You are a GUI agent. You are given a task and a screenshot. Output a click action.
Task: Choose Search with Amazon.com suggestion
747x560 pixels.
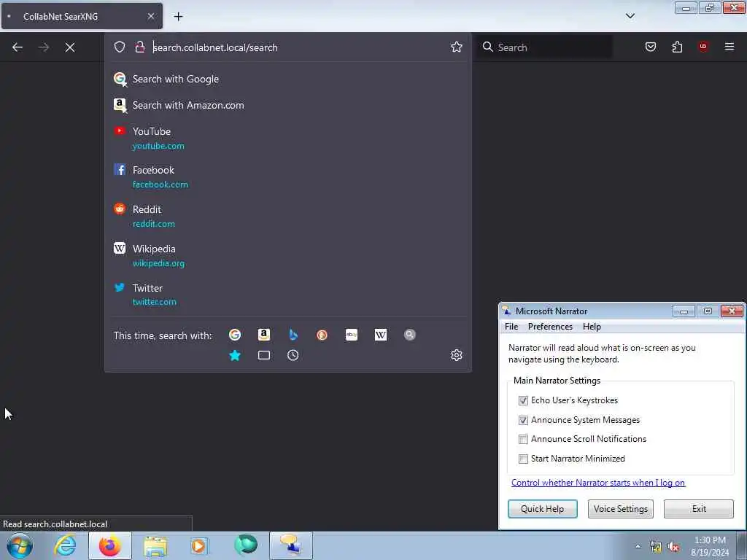(x=287, y=105)
